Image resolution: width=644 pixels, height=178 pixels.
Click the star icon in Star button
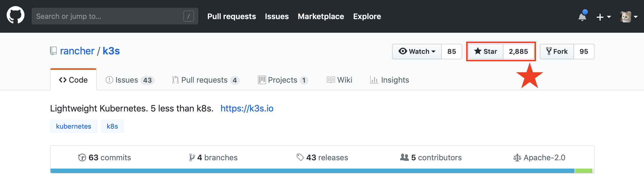(478, 51)
